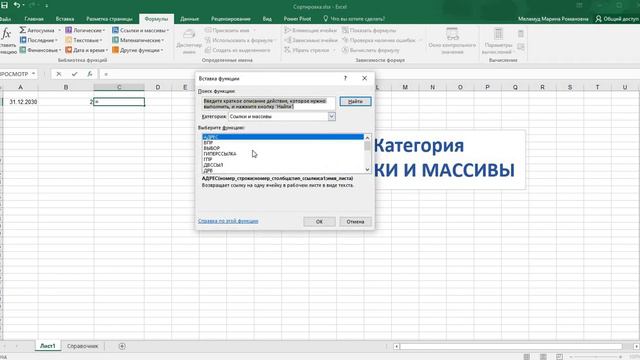Click the Insert Function fx ribbon icon
The width and height of the screenshot is (640, 360).
[6, 34]
